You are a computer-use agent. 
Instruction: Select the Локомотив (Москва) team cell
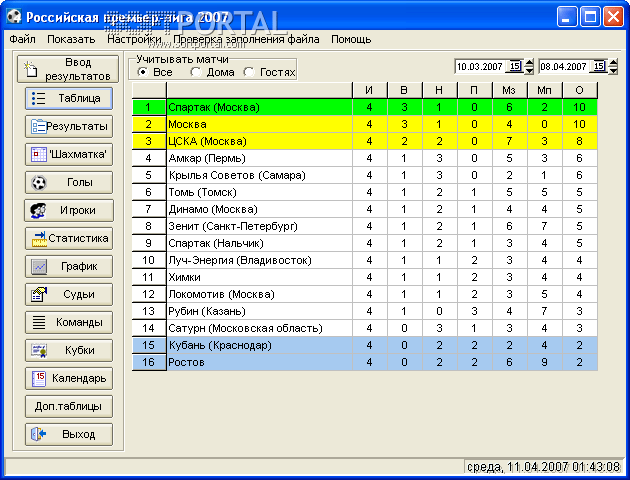pyautogui.click(x=259, y=294)
